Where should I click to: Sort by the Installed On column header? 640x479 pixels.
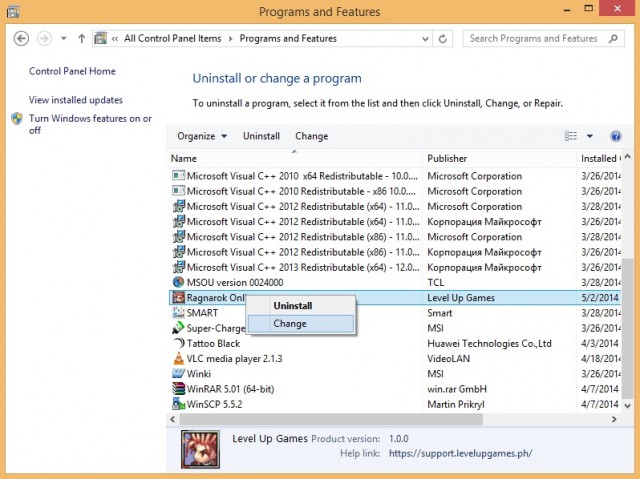(x=599, y=158)
